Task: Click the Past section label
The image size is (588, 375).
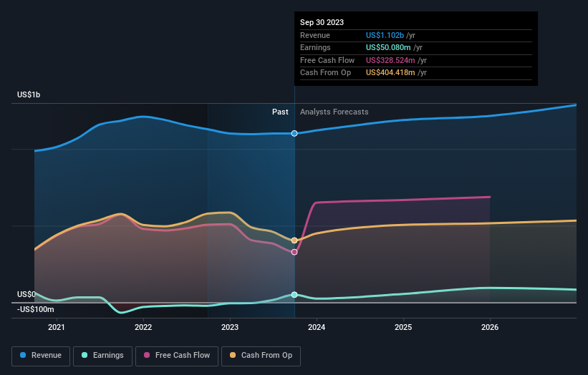Action: click(x=280, y=112)
